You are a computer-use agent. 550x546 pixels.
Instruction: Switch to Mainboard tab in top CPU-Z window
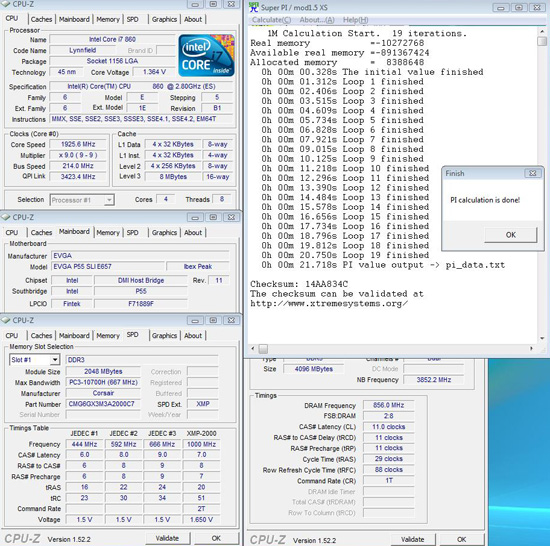tap(74, 19)
